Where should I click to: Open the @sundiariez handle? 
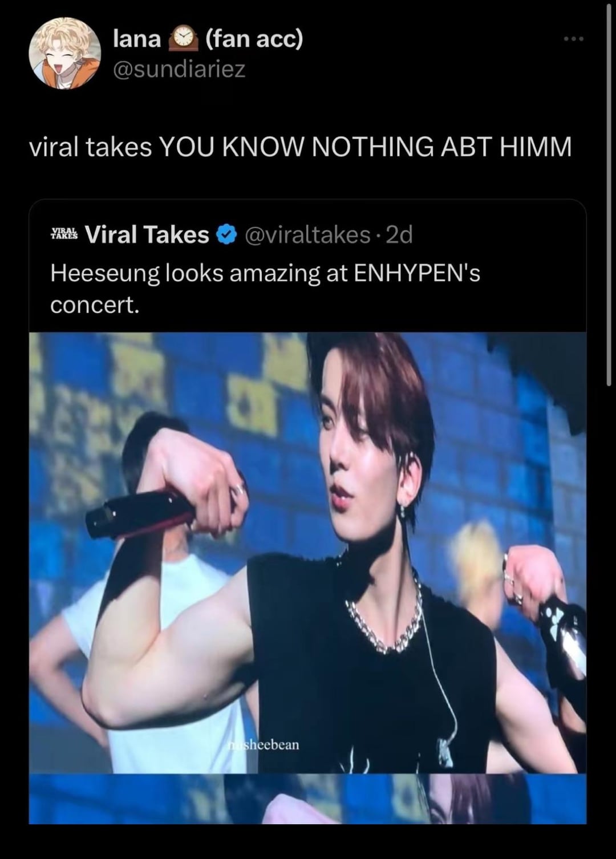pyautogui.click(x=179, y=70)
